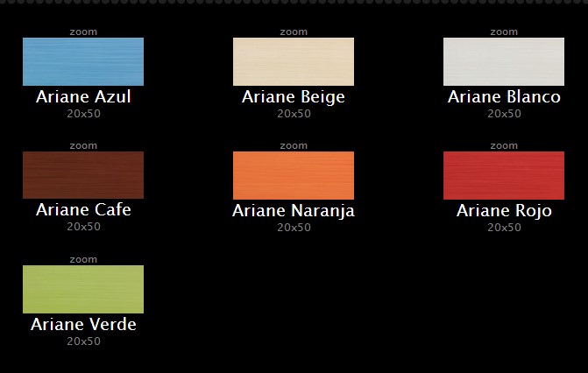Click the 20x50 size under Ariane Cafe

click(x=83, y=227)
